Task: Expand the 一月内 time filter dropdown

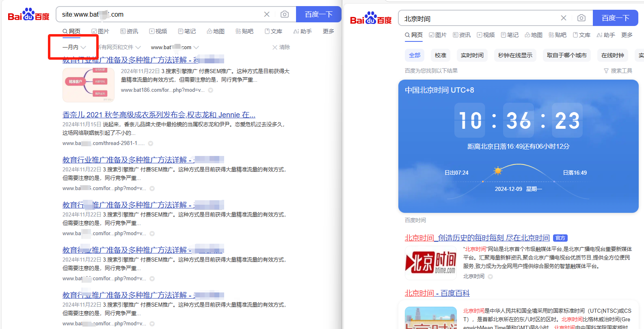Action: pyautogui.click(x=74, y=47)
